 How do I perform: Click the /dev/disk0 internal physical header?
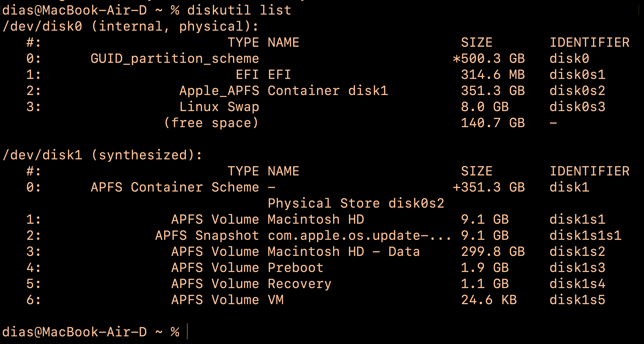130,26
